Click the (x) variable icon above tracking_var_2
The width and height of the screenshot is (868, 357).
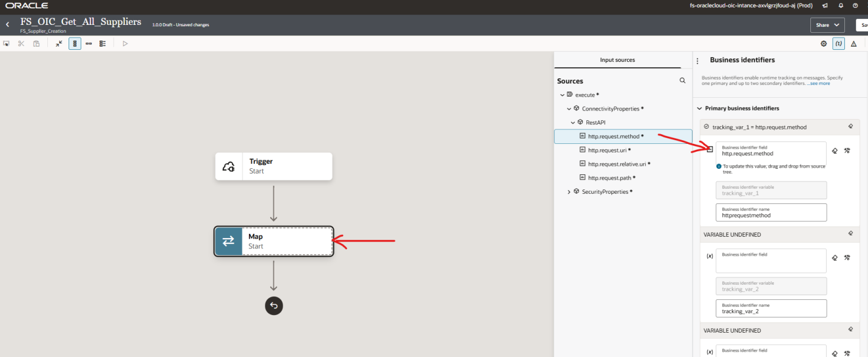pos(710,256)
